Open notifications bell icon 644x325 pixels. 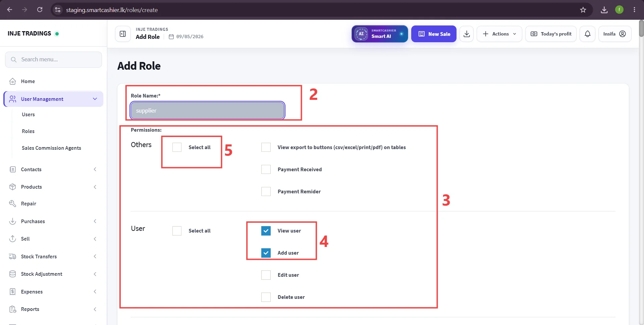coord(587,34)
